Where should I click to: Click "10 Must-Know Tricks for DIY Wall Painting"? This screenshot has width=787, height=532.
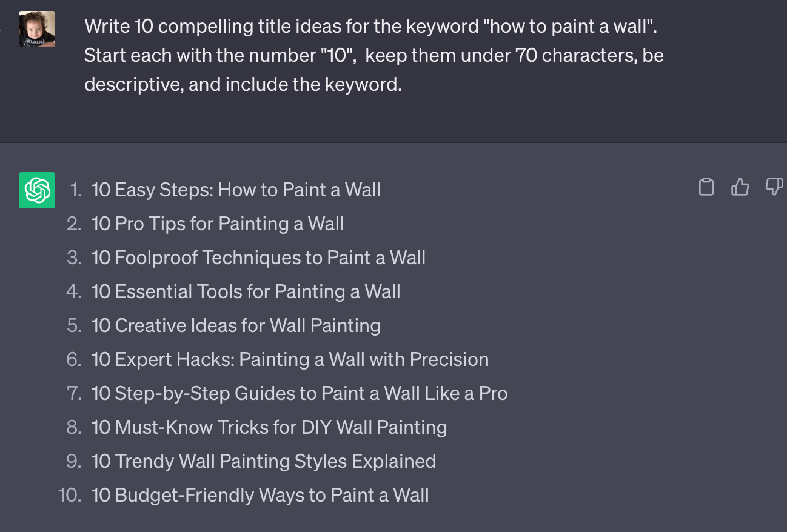pos(269,427)
